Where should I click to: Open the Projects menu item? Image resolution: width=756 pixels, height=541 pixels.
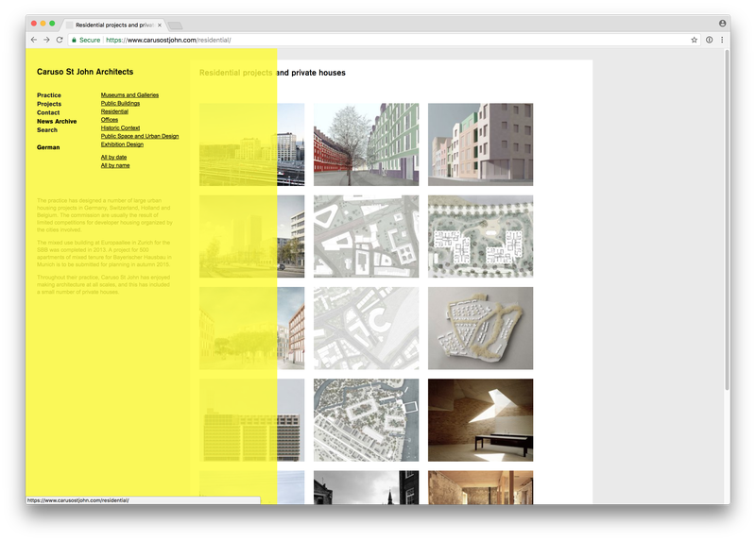pyautogui.click(x=49, y=104)
